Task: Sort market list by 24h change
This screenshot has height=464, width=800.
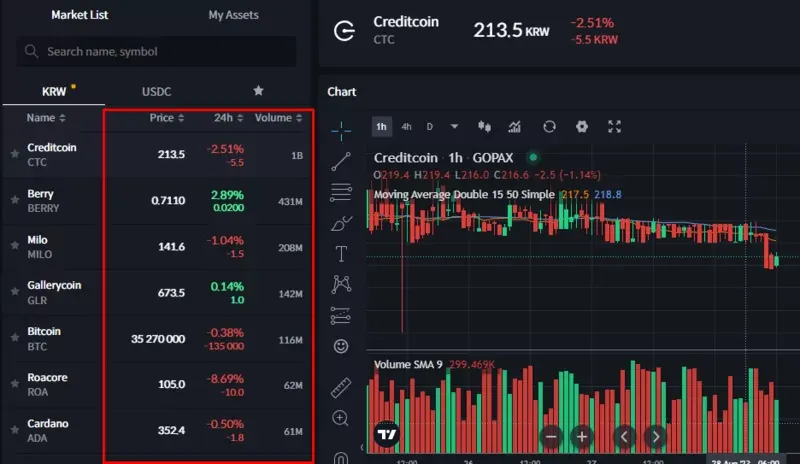Action: pyautogui.click(x=229, y=118)
